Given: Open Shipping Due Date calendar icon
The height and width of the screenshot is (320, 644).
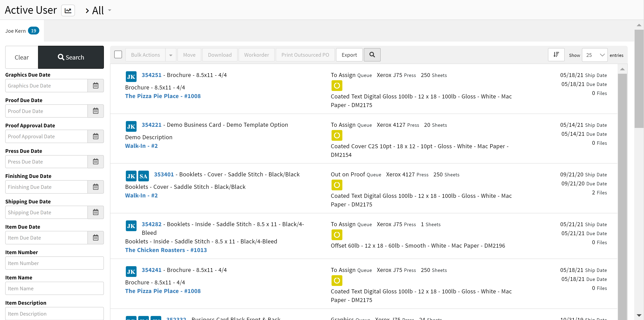Looking at the screenshot, I should (95, 212).
